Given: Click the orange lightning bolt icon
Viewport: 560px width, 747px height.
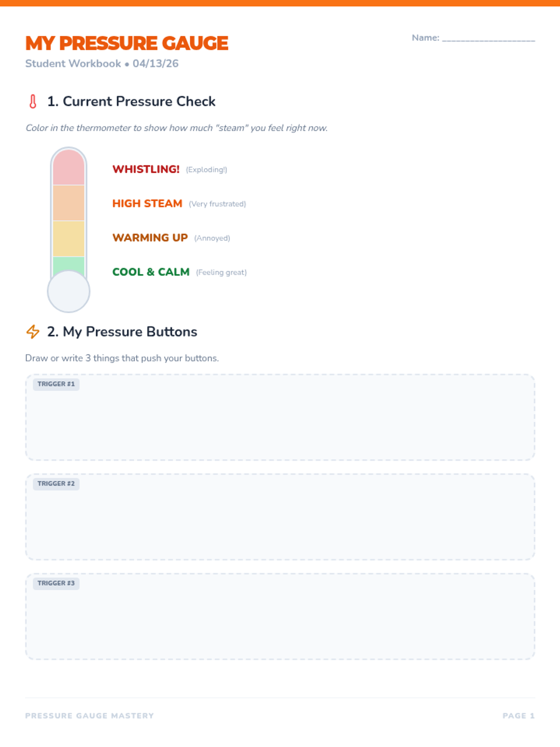Looking at the screenshot, I should point(33,331).
